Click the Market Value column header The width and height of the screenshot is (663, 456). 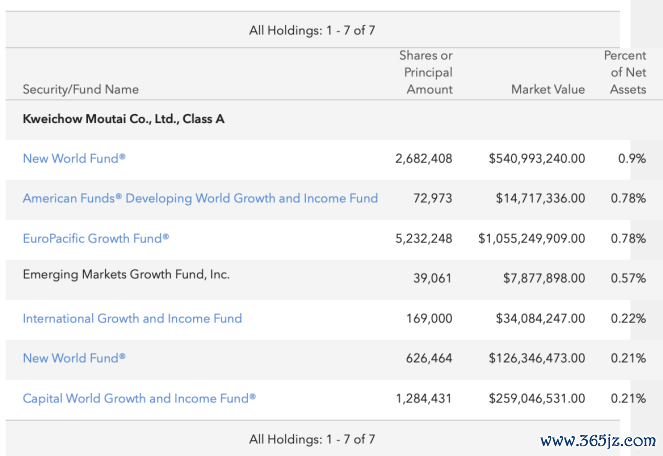548,89
